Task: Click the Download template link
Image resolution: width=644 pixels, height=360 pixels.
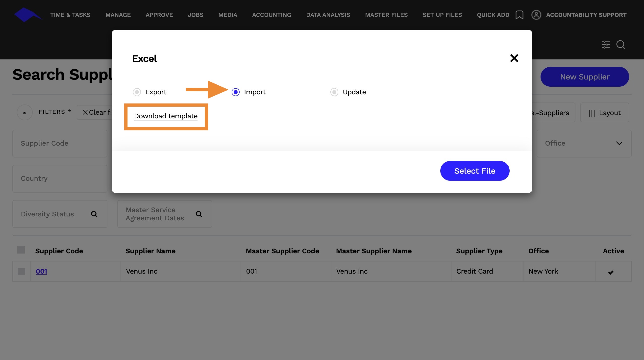Action: pos(166,116)
